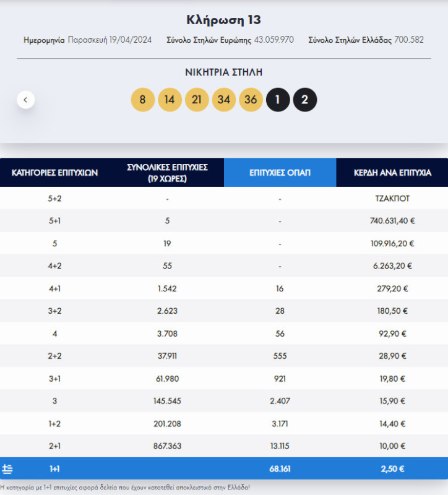Image resolution: width=448 pixels, height=495 pixels.
Task: Click the 68.161 value in the highlighted 1+1 row
Action: pyautogui.click(x=280, y=468)
